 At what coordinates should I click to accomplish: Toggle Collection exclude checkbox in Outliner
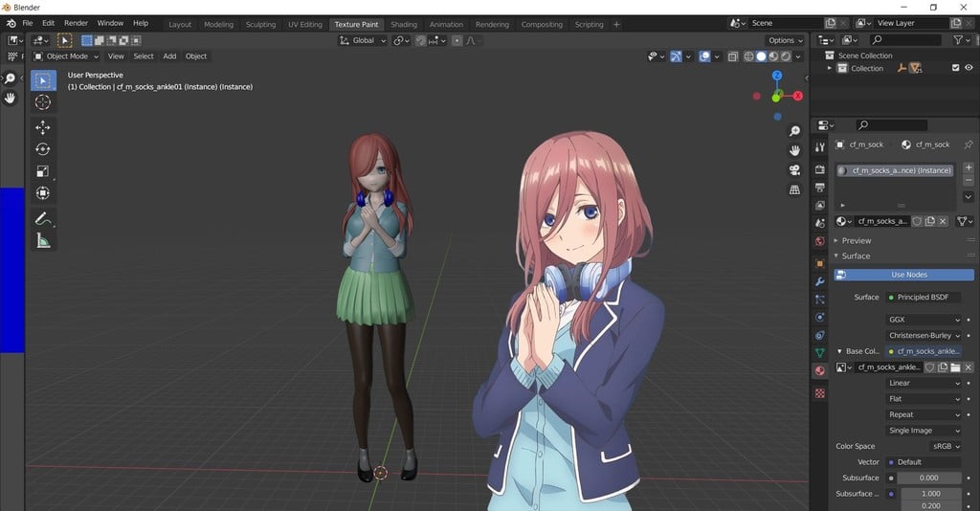click(x=955, y=68)
